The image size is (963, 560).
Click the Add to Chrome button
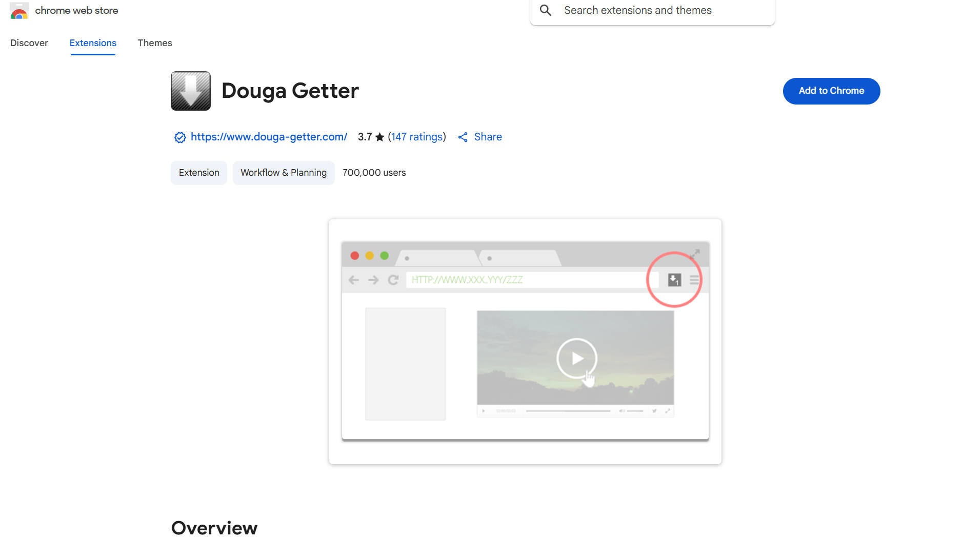pos(831,91)
